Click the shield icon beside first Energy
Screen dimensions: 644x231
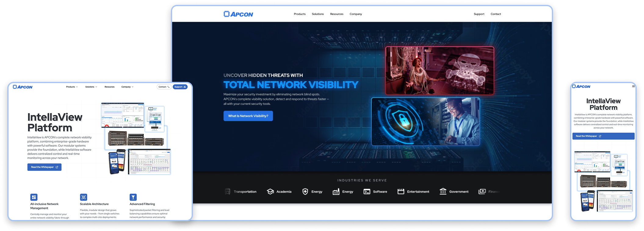(x=305, y=192)
